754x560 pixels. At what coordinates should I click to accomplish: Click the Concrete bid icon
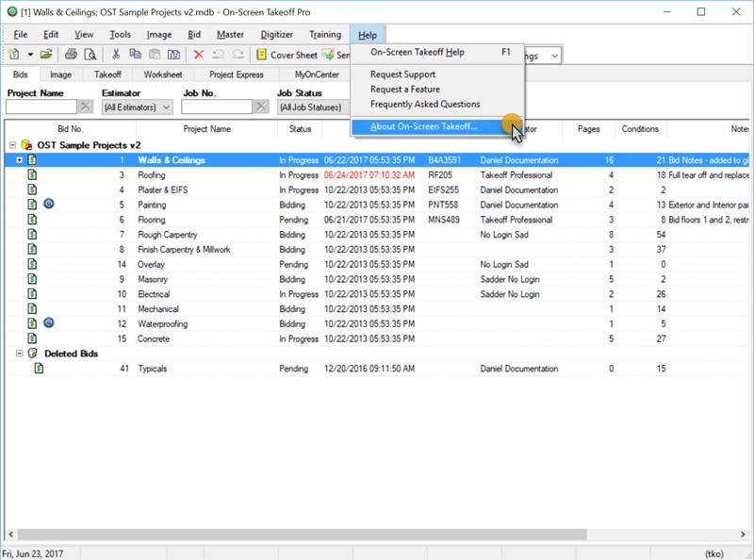[32, 338]
